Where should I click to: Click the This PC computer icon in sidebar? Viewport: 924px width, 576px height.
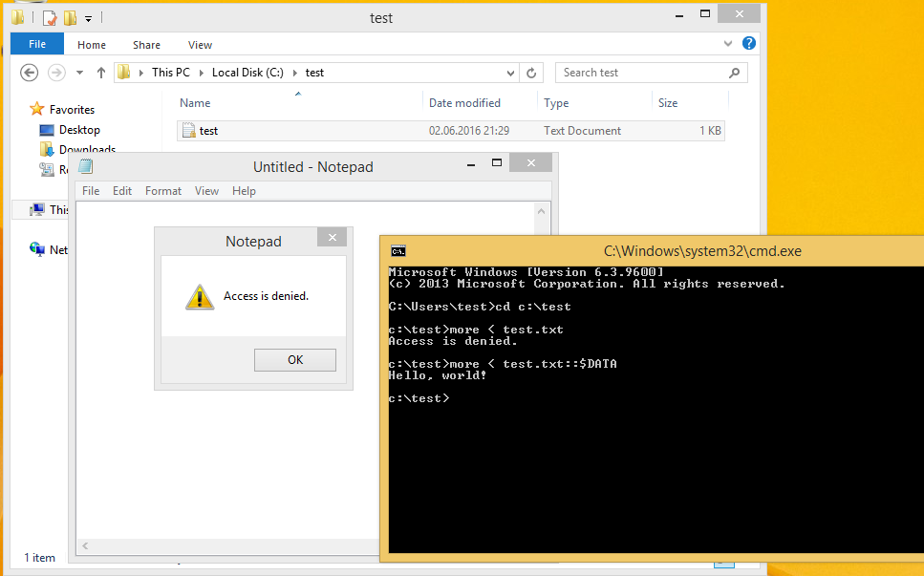pos(37,209)
